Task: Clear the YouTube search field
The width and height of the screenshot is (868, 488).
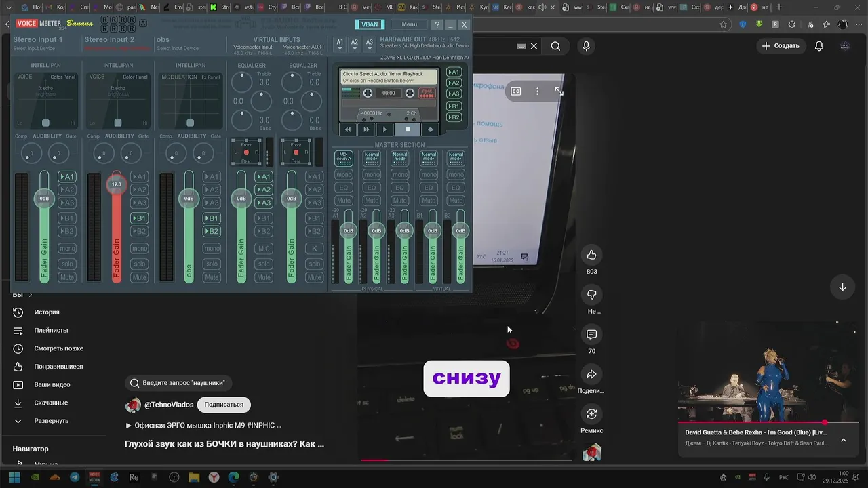Action: [534, 46]
